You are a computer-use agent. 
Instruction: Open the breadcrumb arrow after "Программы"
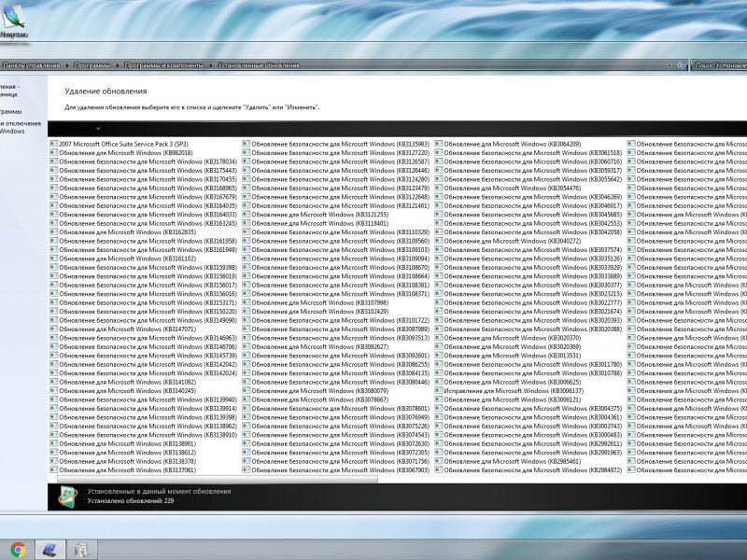pyautogui.click(x=118, y=65)
